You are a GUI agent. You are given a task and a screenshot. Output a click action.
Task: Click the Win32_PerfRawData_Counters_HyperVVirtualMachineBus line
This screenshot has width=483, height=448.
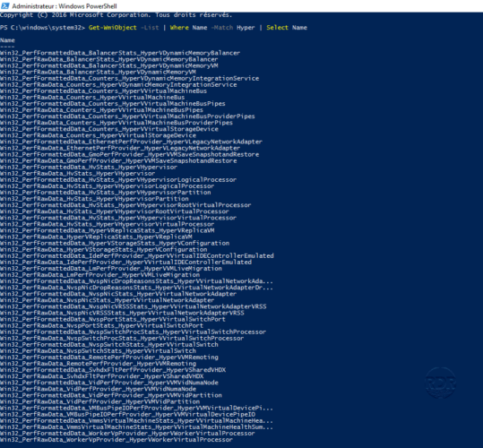click(x=92, y=98)
